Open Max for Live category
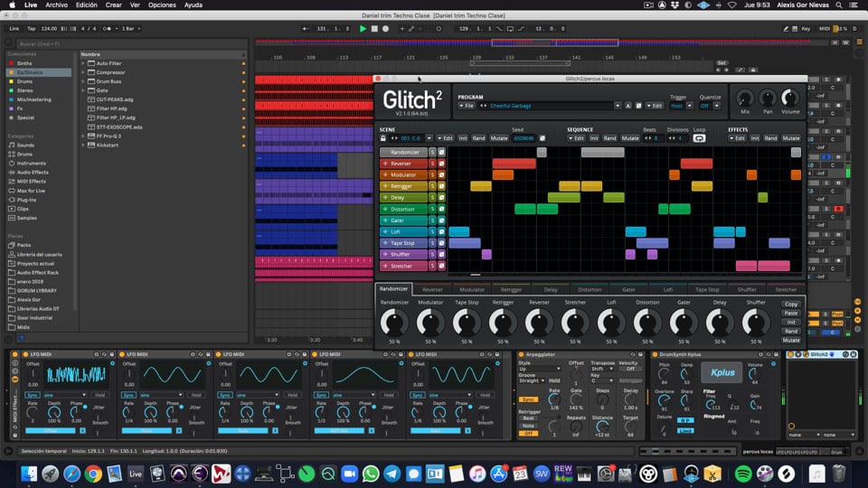This screenshot has width=868, height=488. coord(31,191)
